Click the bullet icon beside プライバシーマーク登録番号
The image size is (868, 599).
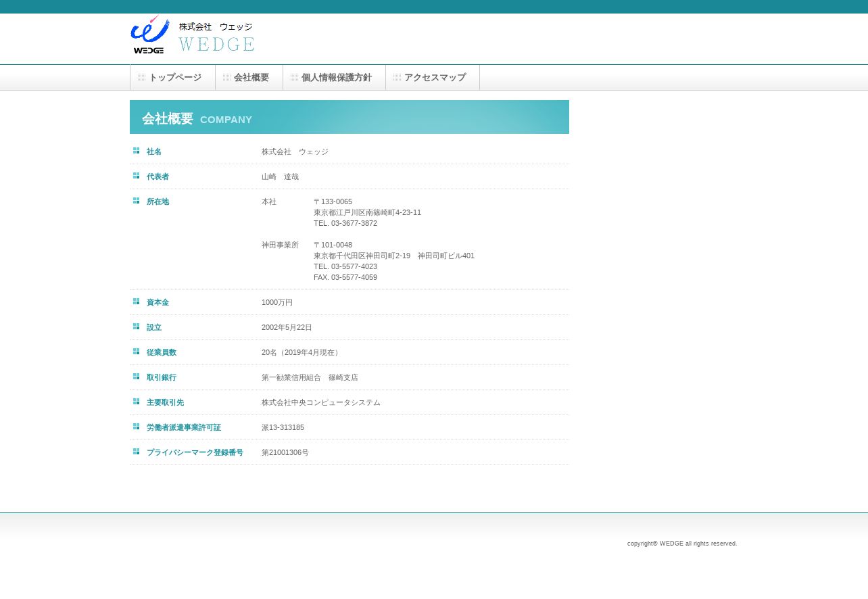pyautogui.click(x=136, y=452)
